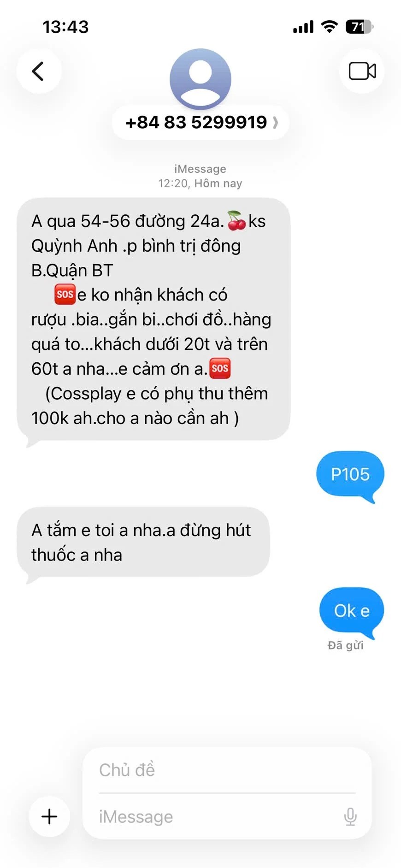Tap the second SOS emoji after 'cảm ơn a.'
Viewport: 401px width, 868px height.
(x=220, y=368)
